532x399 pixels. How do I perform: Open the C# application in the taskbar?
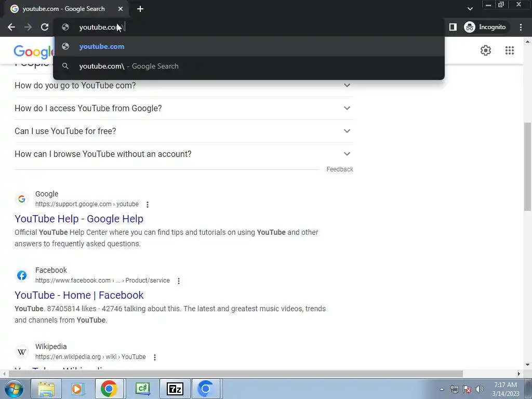(x=143, y=389)
